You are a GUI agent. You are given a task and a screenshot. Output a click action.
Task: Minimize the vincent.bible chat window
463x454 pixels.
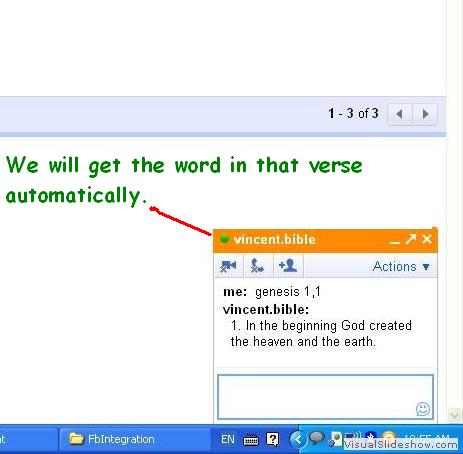tap(395, 241)
